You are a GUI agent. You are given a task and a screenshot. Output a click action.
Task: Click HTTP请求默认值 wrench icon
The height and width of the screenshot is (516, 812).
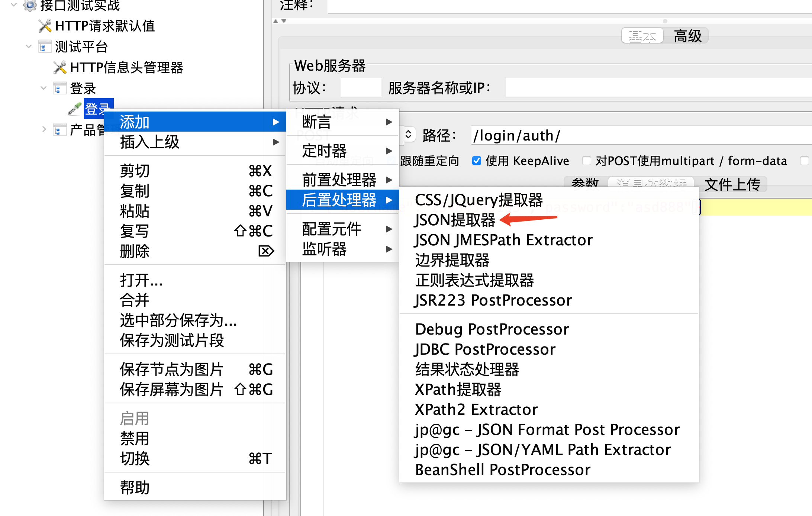(45, 26)
